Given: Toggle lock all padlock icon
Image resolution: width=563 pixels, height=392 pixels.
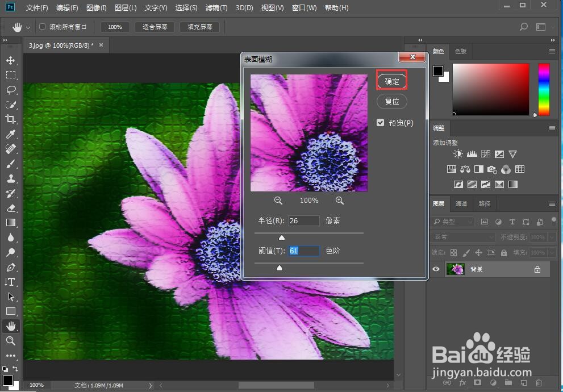Looking at the screenshot, I should [504, 253].
